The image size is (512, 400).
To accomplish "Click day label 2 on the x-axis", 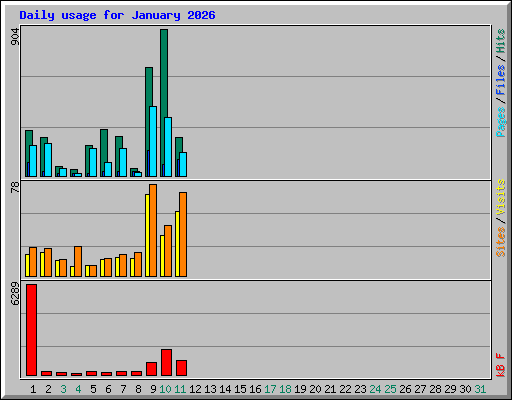I will (48, 389).
